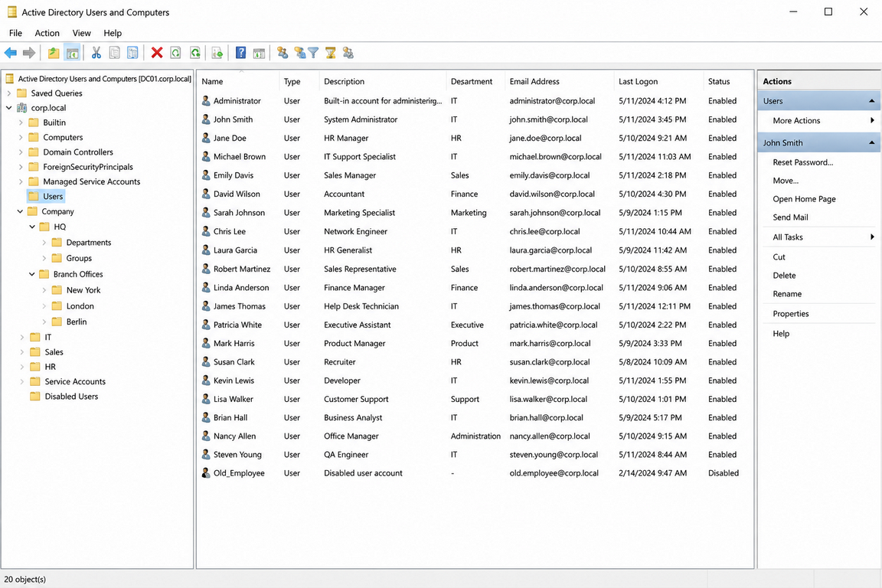The height and width of the screenshot is (588, 882).
Task: Click the Finance Manager description cell
Action: (354, 287)
